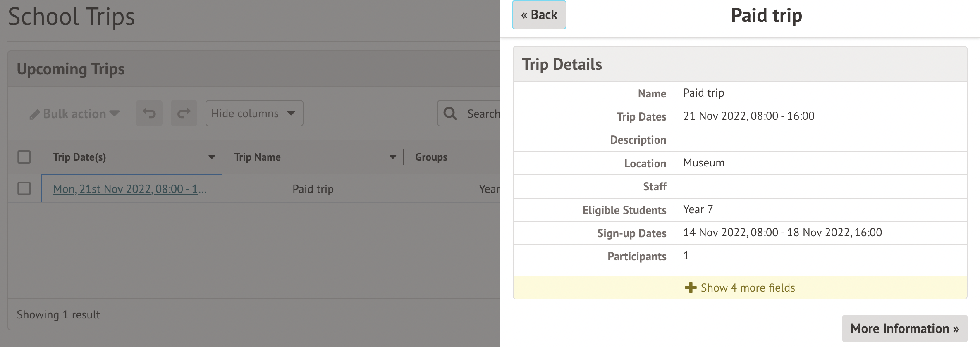This screenshot has width=980, height=347.
Task: Click the Trip Name column header
Action: [x=258, y=157]
